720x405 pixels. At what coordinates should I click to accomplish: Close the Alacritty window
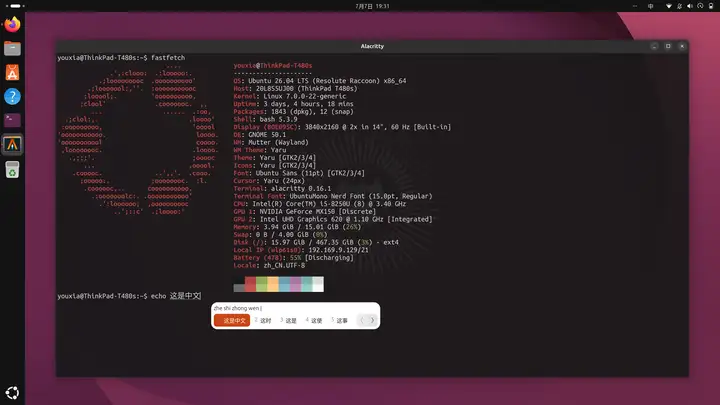(x=682, y=46)
